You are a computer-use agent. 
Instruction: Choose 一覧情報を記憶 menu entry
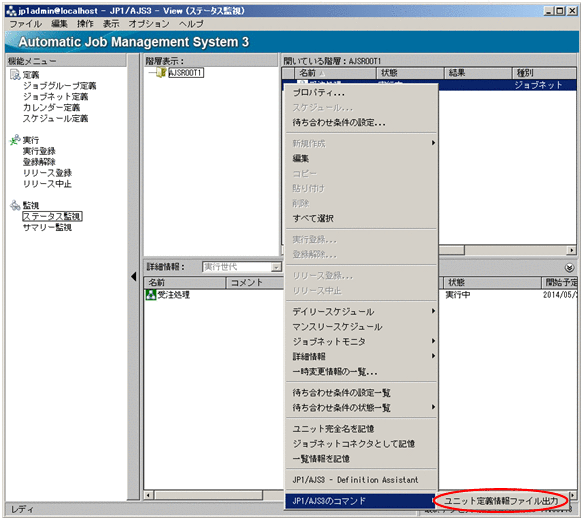361,459
